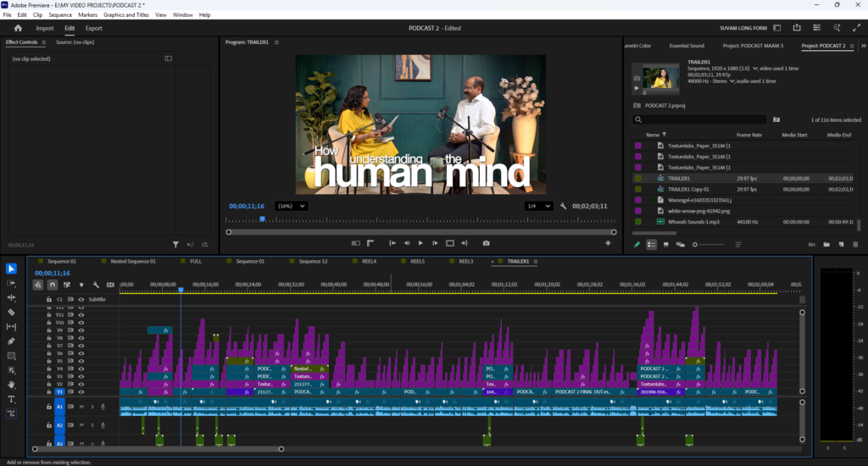Image resolution: width=868 pixels, height=466 pixels.
Task: Toggle Linked Selection in timeline
Action: pos(67,285)
